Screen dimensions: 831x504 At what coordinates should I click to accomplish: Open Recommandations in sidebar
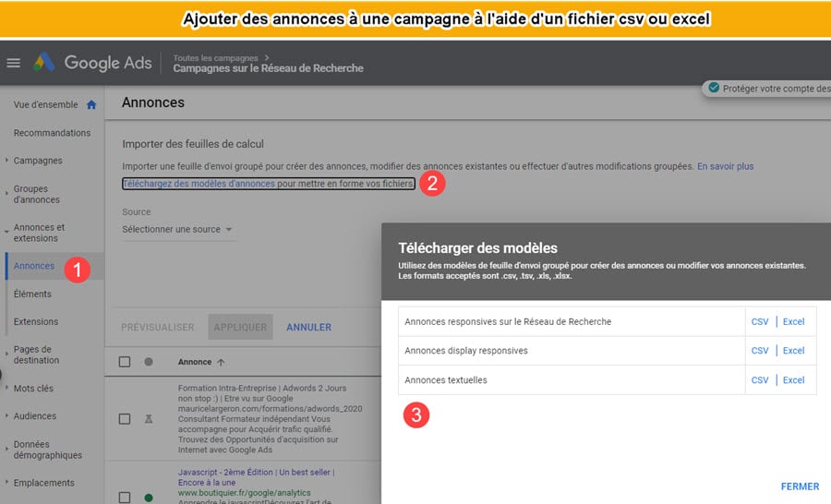click(52, 133)
